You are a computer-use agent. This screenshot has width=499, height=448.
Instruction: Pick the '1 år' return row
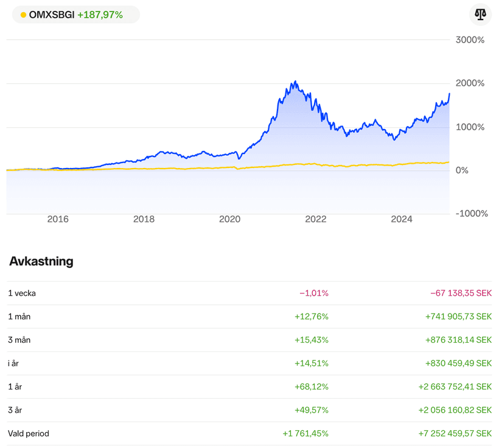tap(249, 387)
